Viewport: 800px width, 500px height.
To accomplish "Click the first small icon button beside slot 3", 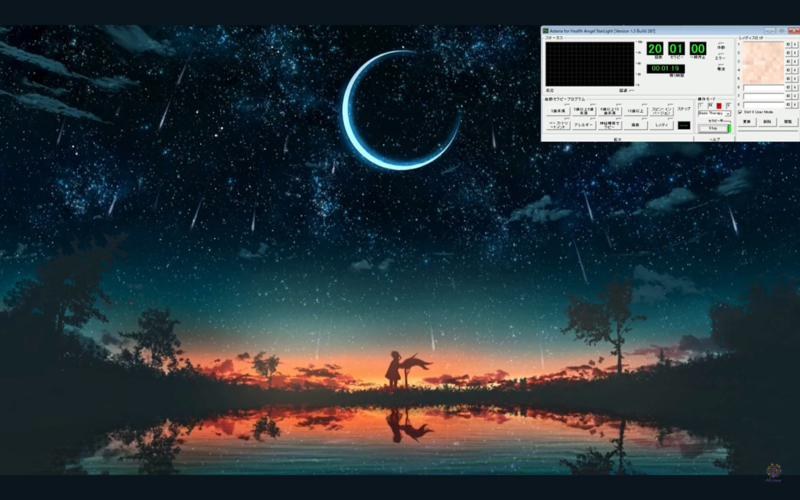I will 788,61.
